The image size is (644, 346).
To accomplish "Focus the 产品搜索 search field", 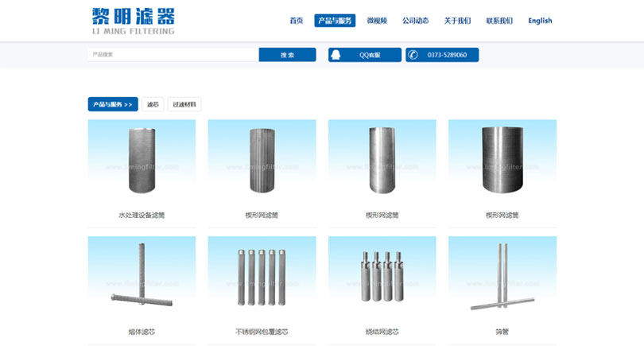I will (x=173, y=55).
